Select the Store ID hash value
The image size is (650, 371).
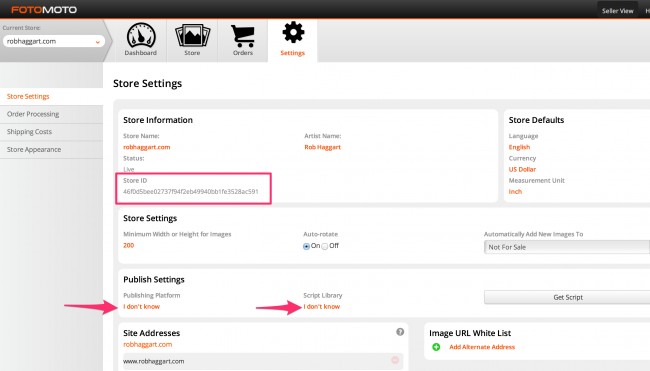tap(191, 192)
